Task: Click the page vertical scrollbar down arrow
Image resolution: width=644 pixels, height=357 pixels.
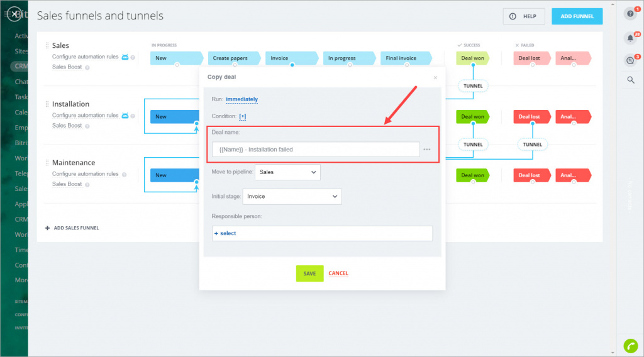Action: click(x=613, y=353)
